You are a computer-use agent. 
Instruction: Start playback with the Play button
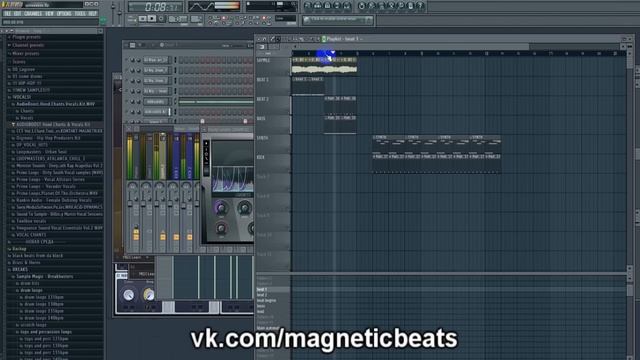point(142,19)
